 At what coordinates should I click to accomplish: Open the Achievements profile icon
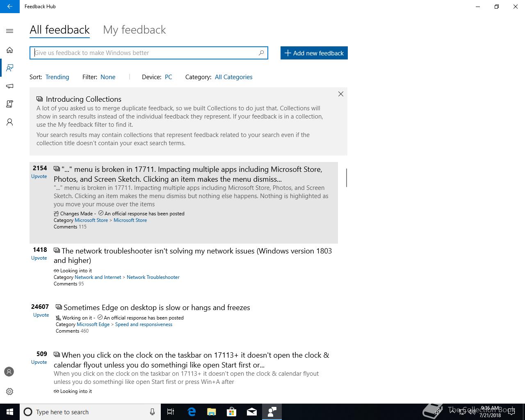(x=10, y=122)
